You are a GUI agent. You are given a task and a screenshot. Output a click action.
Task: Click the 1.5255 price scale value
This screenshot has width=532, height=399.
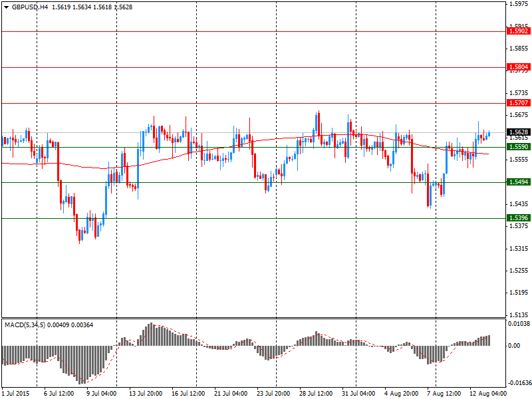(519, 271)
